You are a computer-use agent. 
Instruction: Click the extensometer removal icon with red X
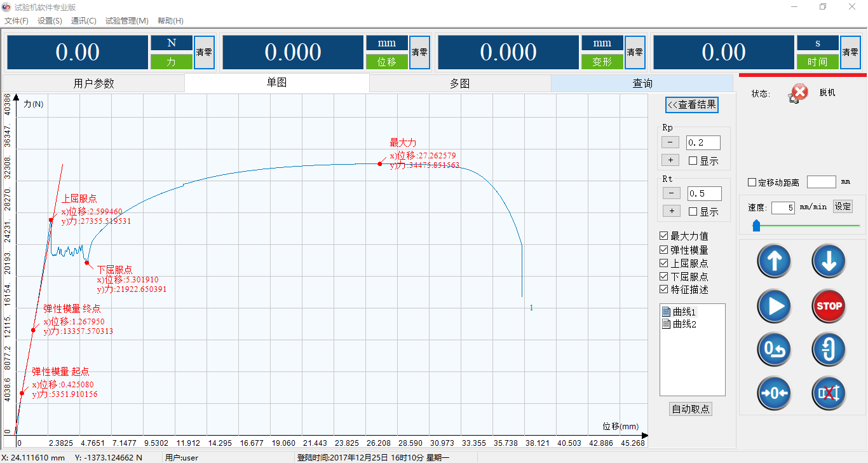pyautogui.click(x=829, y=393)
